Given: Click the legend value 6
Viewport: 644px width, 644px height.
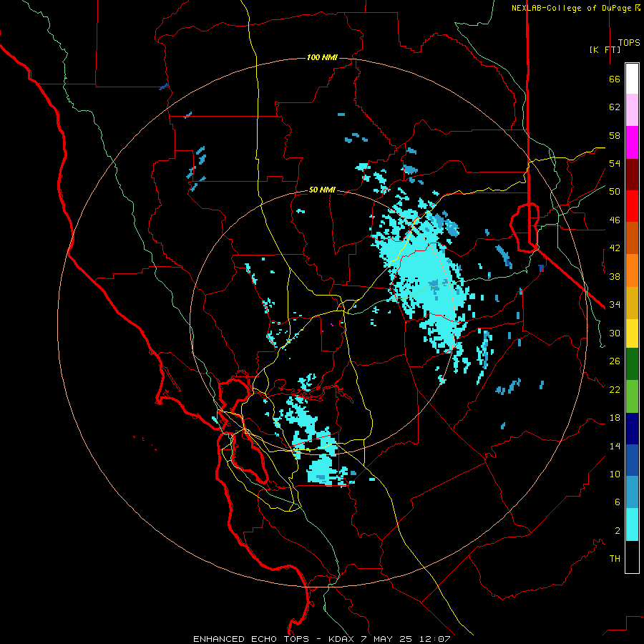Looking at the screenshot, I should (x=618, y=502).
